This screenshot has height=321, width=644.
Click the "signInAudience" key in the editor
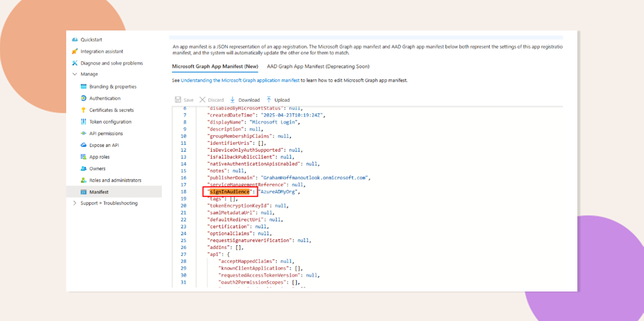tap(229, 192)
